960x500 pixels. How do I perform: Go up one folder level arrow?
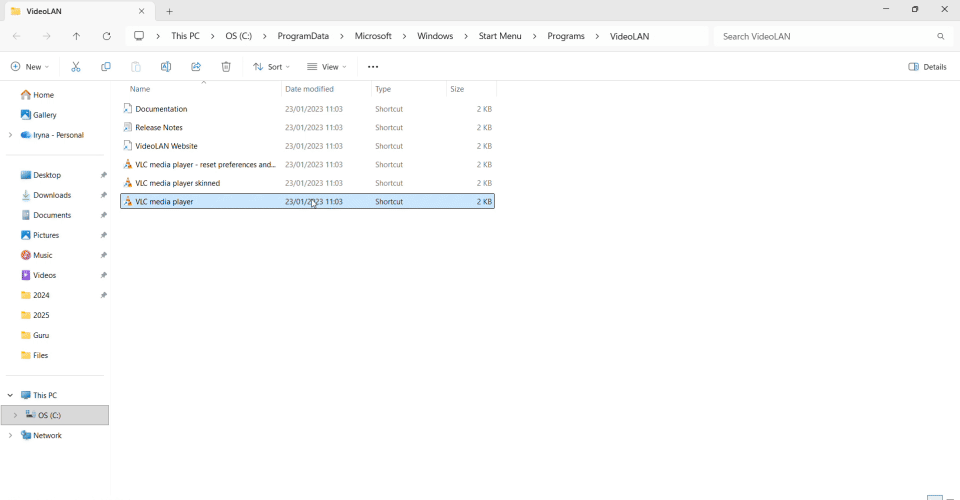tap(77, 36)
